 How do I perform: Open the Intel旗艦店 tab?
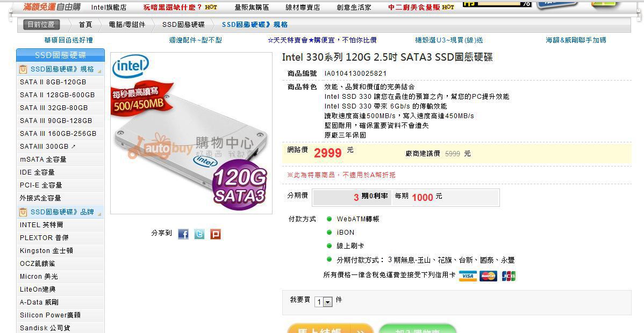coord(109,8)
